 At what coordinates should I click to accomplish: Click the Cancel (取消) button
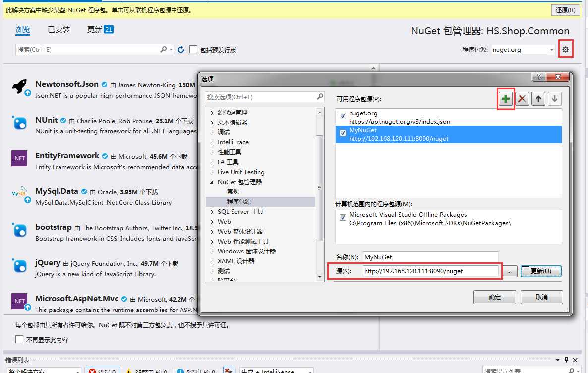click(x=541, y=297)
